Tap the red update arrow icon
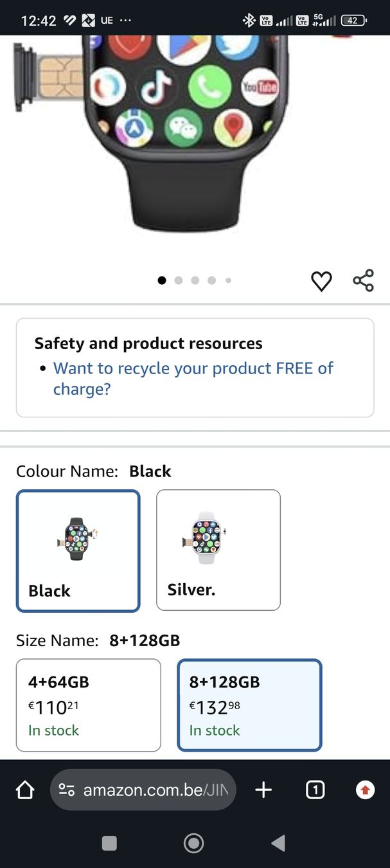Image resolution: width=390 pixels, height=868 pixels. click(366, 790)
